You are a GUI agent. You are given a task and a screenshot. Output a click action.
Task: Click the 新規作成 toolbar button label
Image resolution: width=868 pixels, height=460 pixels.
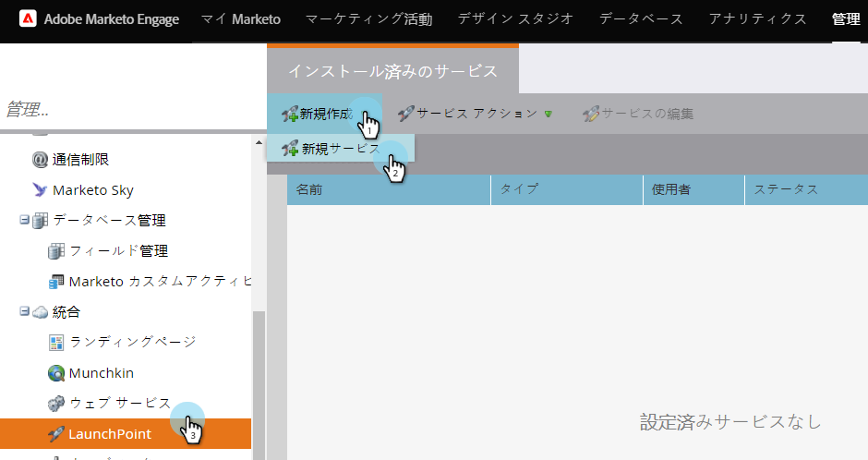[326, 114]
